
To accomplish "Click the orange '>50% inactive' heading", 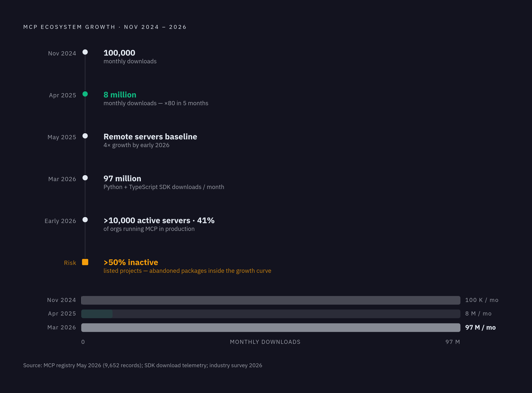I will 131,262.
